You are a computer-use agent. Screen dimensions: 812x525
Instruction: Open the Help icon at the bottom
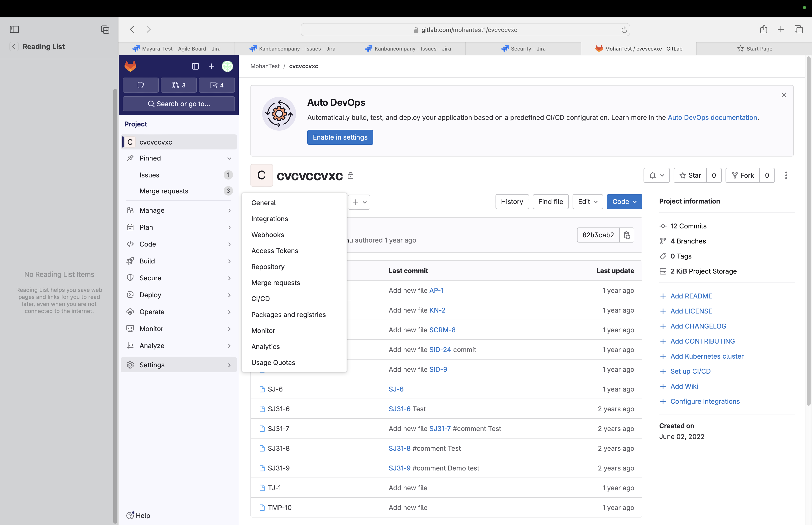tap(130, 515)
